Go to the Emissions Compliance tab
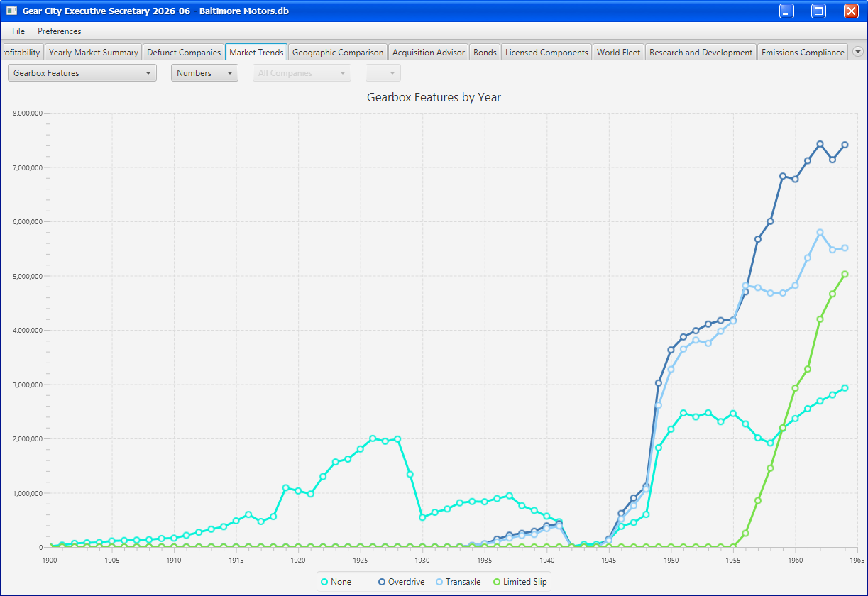The image size is (868, 596). pyautogui.click(x=803, y=53)
